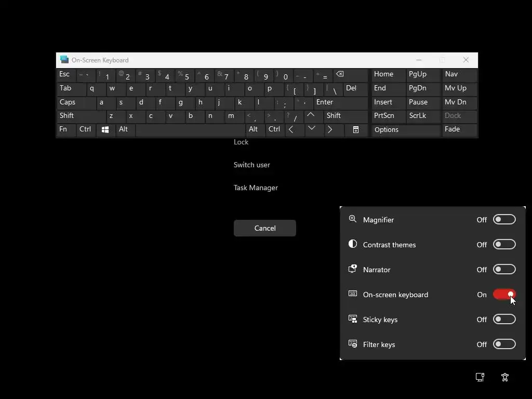Open keyboard Options key
The width and height of the screenshot is (532, 399).
tap(406, 129)
